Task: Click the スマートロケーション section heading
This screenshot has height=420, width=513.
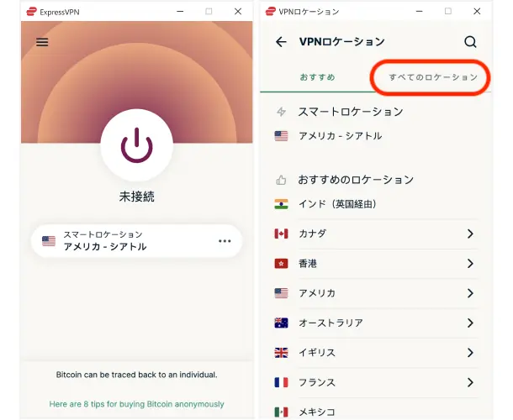Action: pos(351,112)
